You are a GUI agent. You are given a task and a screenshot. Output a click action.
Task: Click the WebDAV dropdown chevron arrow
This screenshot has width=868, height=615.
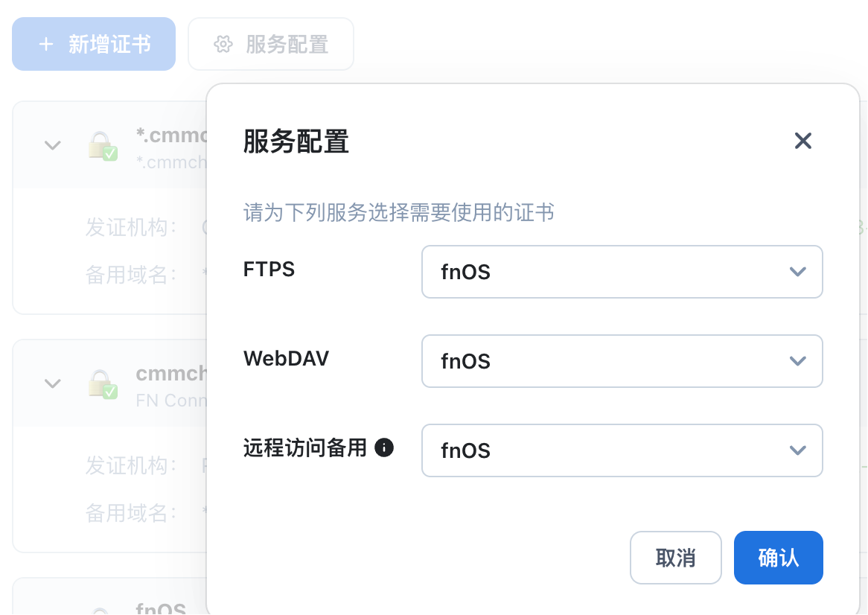(x=797, y=361)
